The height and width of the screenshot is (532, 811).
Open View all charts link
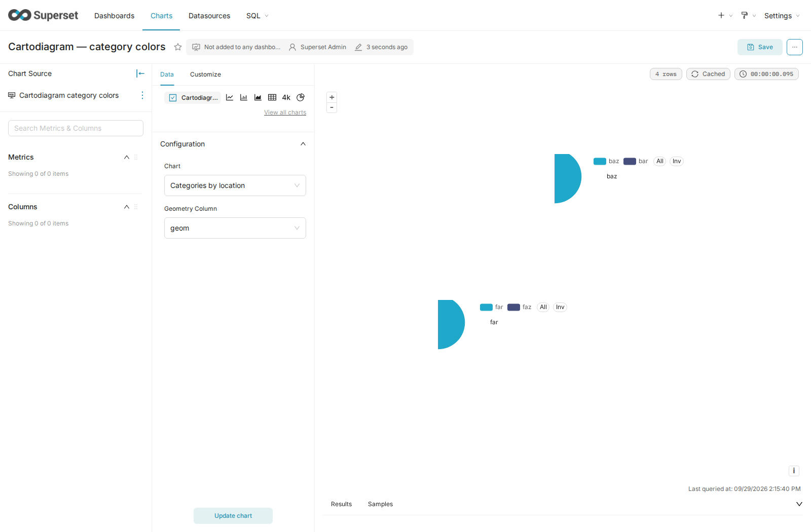285,112
